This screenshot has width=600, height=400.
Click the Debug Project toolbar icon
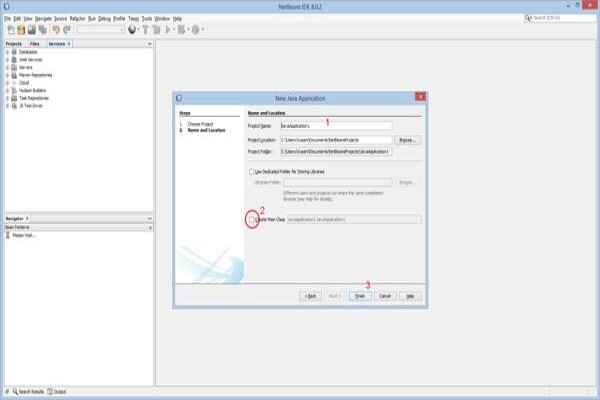pyautogui.click(x=181, y=29)
